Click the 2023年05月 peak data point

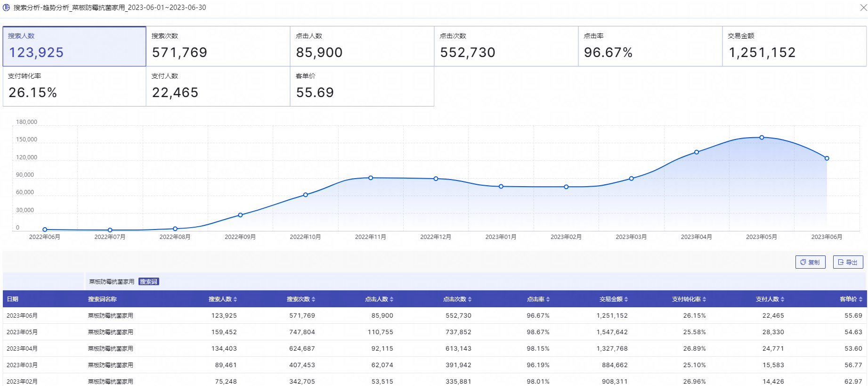click(762, 138)
